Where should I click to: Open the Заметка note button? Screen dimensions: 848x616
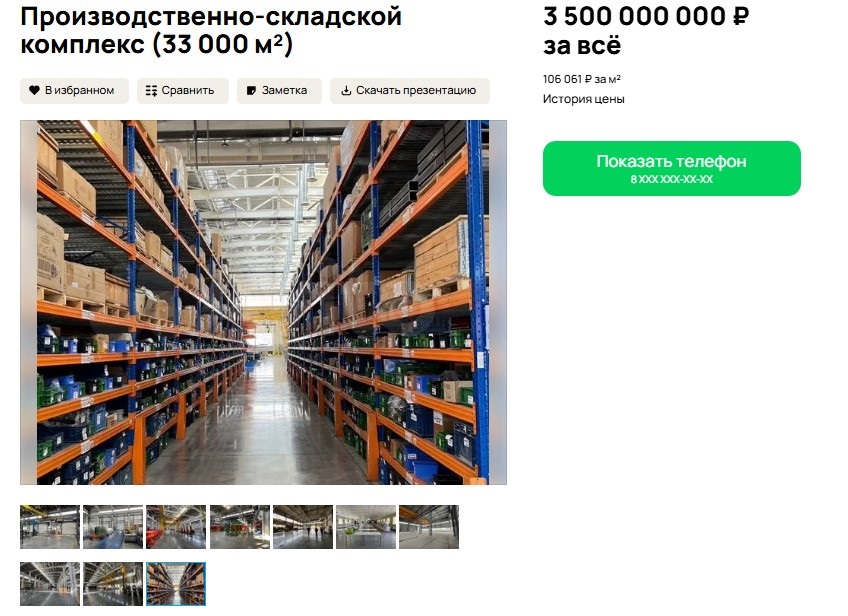(279, 90)
